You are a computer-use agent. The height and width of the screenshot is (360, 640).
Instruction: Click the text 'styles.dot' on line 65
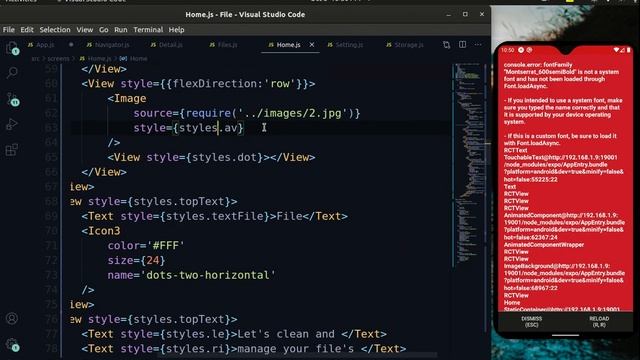click(x=224, y=157)
